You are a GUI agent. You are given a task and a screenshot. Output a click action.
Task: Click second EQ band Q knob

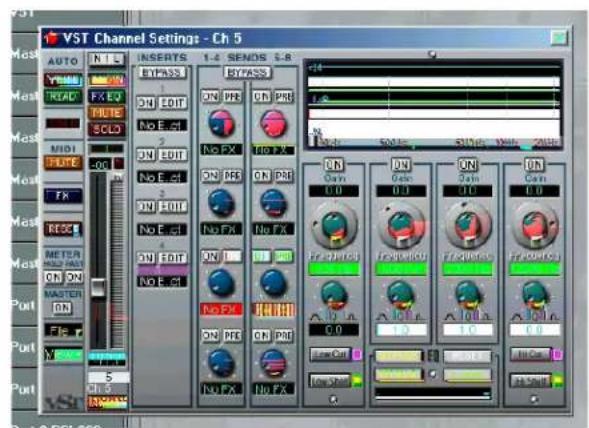[x=401, y=296]
